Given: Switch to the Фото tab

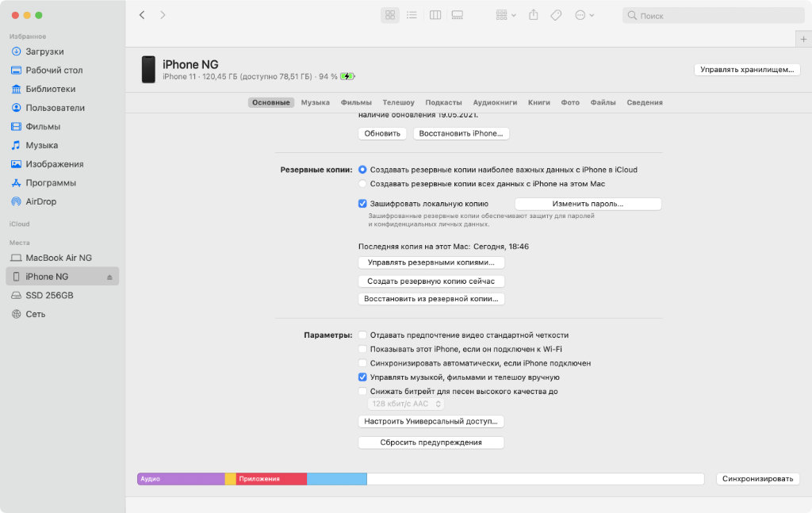Looking at the screenshot, I should (x=570, y=102).
